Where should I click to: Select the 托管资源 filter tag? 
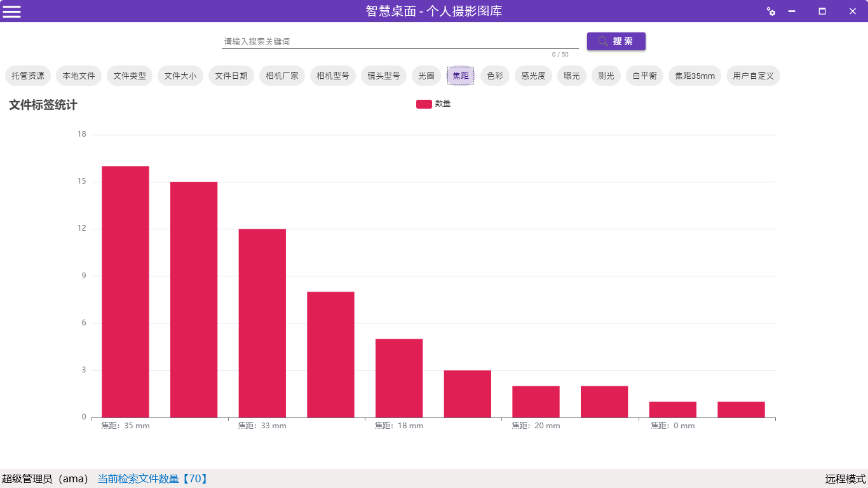[28, 76]
